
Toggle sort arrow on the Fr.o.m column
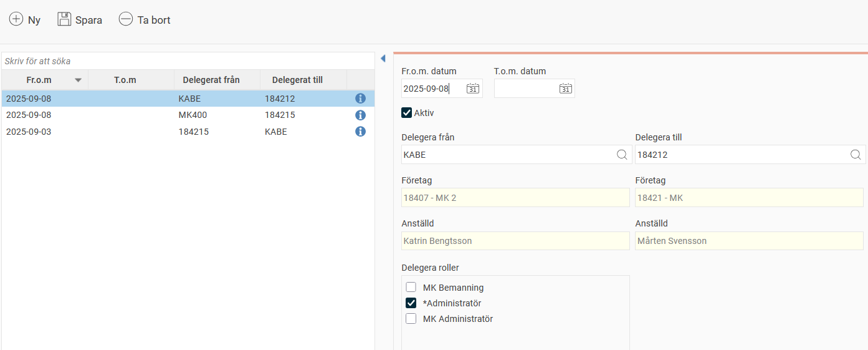78,80
